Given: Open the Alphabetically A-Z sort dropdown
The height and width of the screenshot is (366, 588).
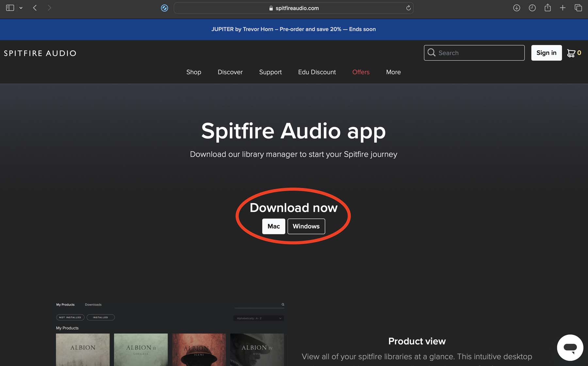Looking at the screenshot, I should 258,318.
